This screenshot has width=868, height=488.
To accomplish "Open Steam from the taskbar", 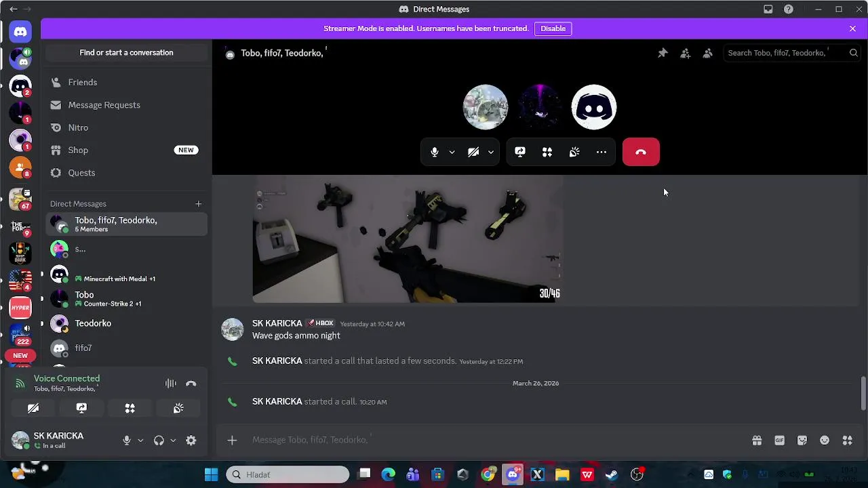I will [612, 474].
